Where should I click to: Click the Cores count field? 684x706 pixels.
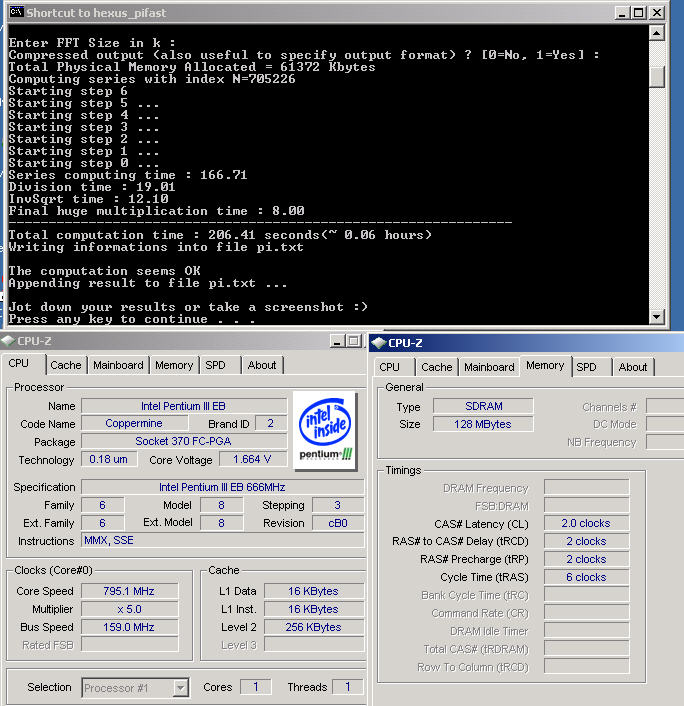(256, 687)
